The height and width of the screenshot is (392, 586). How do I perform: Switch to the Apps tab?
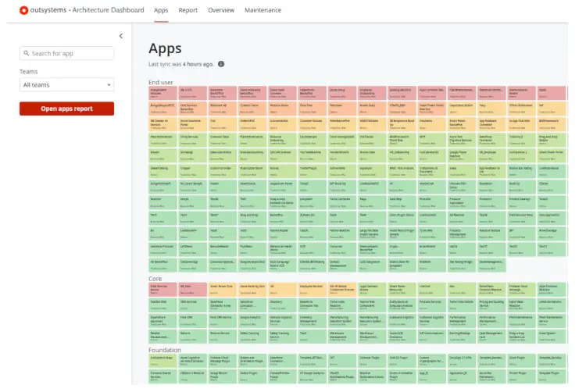point(161,10)
